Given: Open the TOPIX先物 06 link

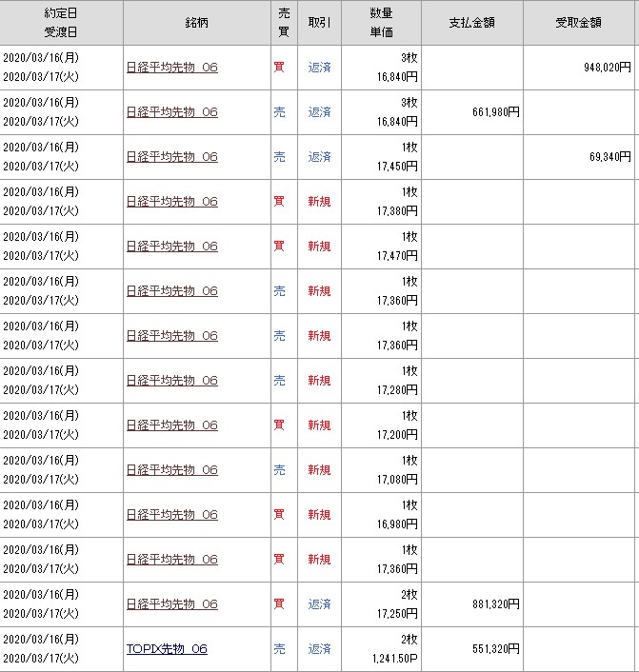Looking at the screenshot, I should coord(167,649).
